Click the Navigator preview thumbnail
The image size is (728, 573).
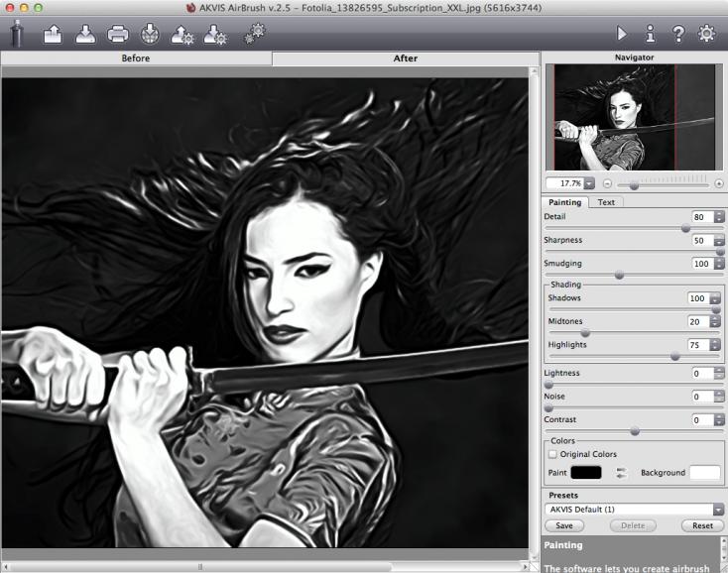click(634, 117)
